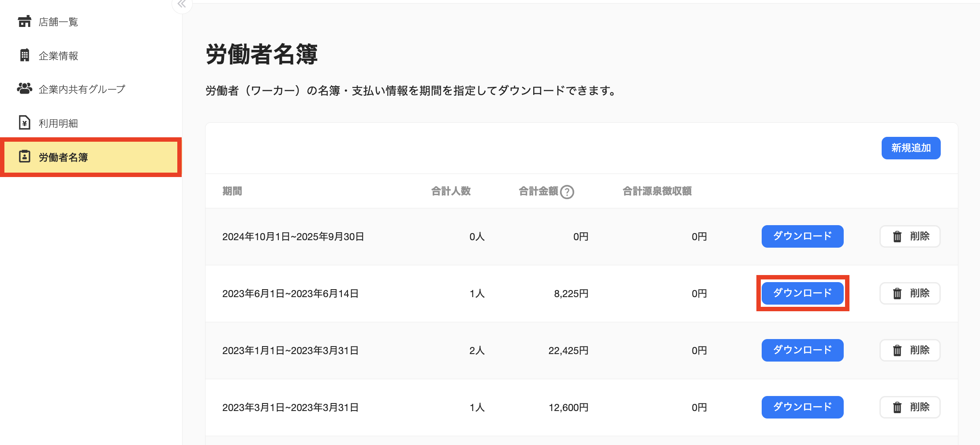
Task: Click the 0人 headcount cell
Action: coord(477,237)
